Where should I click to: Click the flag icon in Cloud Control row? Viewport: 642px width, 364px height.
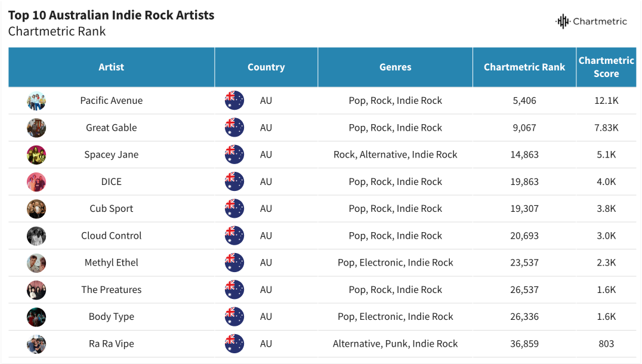(234, 236)
